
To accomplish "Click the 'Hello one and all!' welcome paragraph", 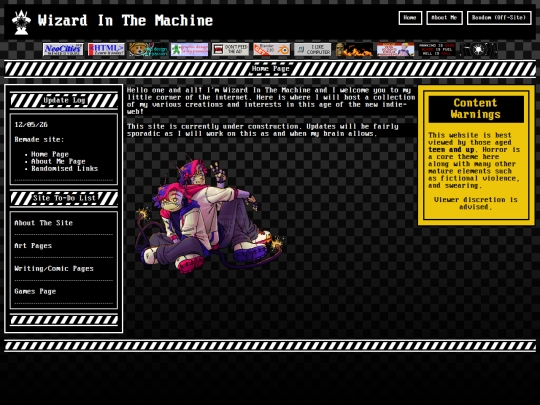I will click(271, 101).
